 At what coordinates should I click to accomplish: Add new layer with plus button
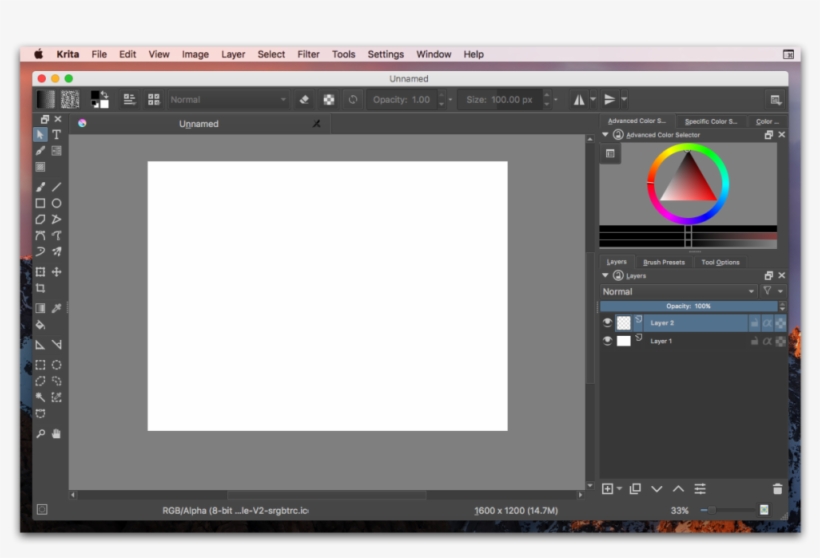[x=607, y=489]
